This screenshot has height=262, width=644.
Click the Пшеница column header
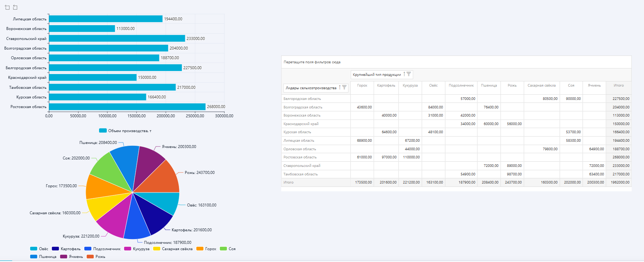tap(489, 85)
